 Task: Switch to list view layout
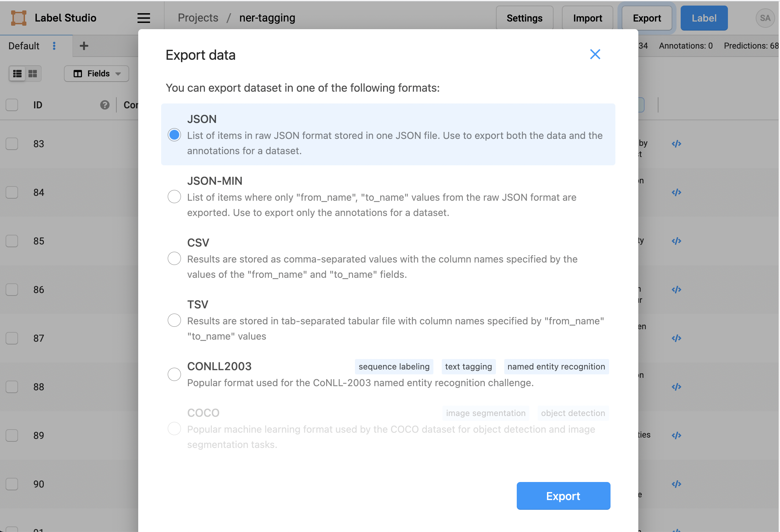17,73
